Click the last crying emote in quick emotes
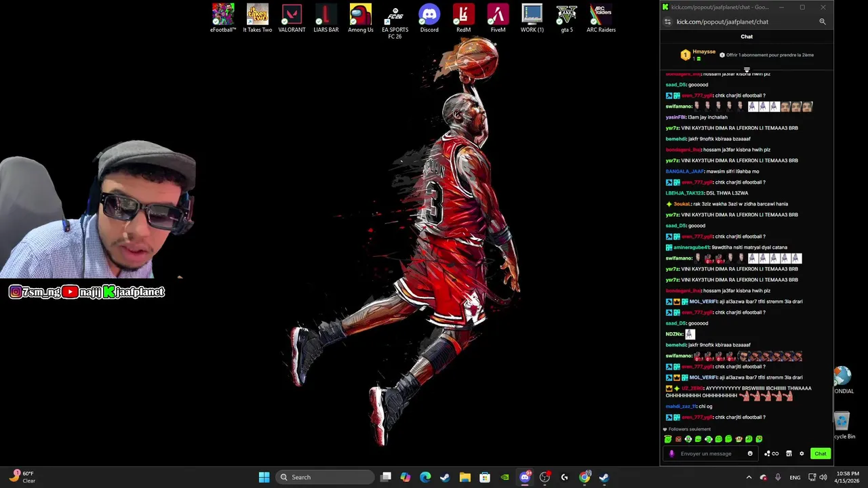Viewport: 868px width, 488px height. [x=759, y=439]
